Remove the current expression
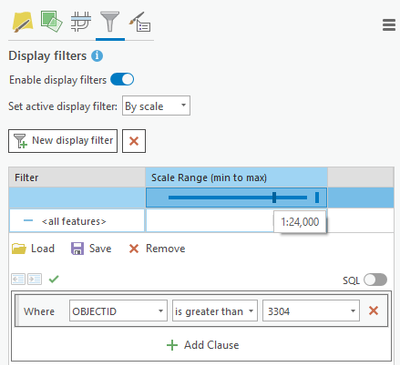This screenshot has width=400, height=365. click(157, 248)
